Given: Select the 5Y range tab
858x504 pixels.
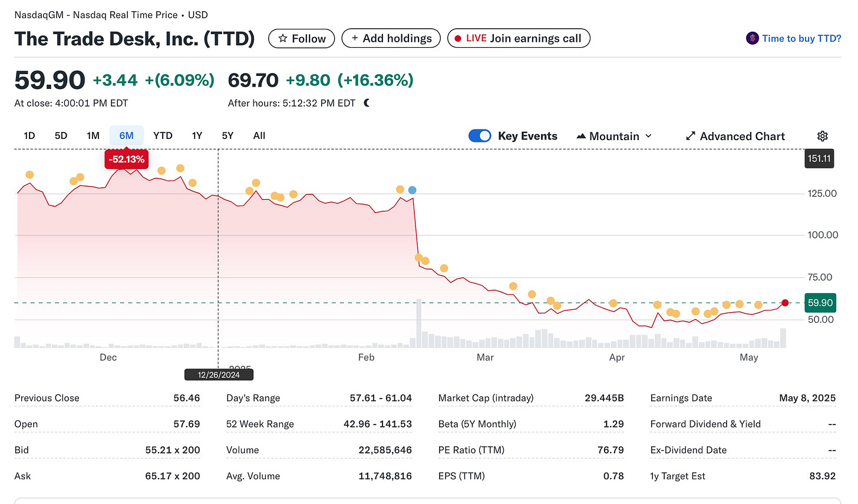Looking at the screenshot, I should click(x=227, y=135).
